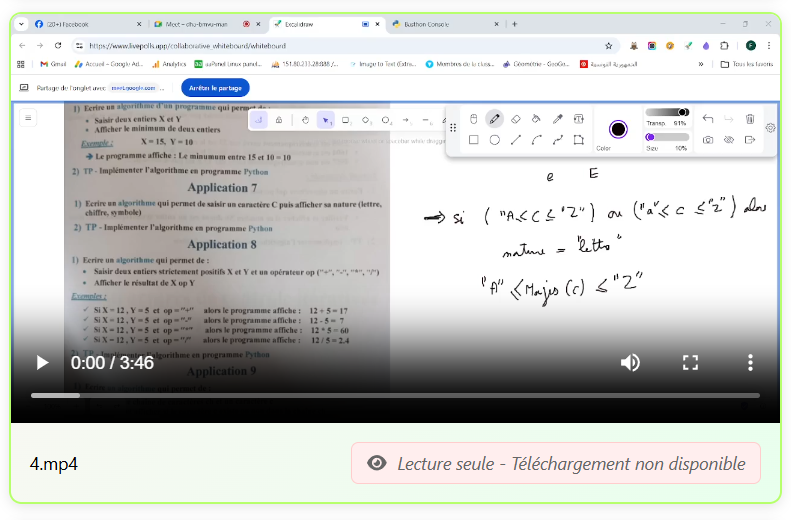This screenshot has height=520, width=791.
Task: Click 'Arrêter le partage' button
Action: [215, 88]
